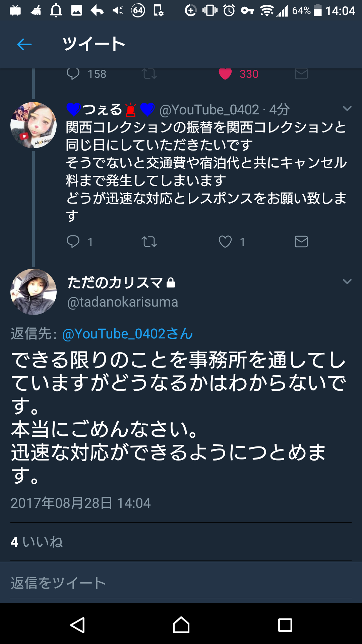Viewport: 362px width, 644px height.
Task: Open ただのカリスマ's profile avatar
Action: tap(34, 291)
